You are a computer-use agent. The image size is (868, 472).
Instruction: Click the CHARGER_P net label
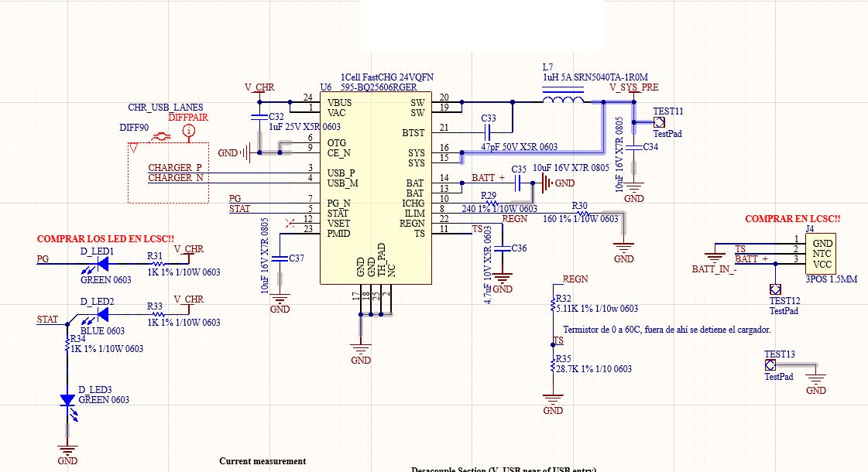pos(175,168)
